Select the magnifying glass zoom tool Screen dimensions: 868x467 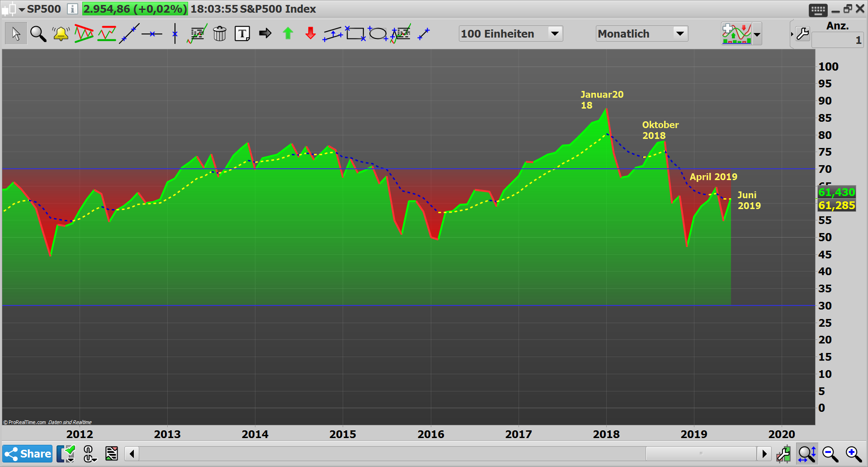[x=38, y=33]
